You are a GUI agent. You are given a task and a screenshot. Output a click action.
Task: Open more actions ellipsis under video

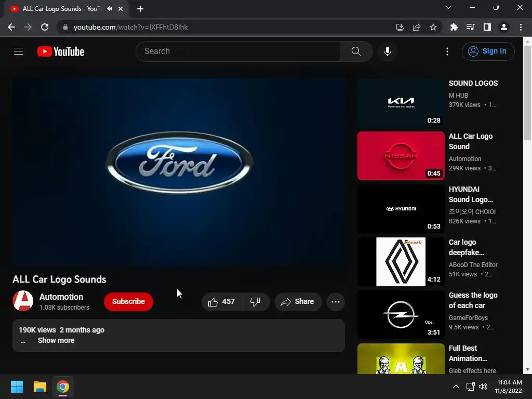pyautogui.click(x=336, y=302)
